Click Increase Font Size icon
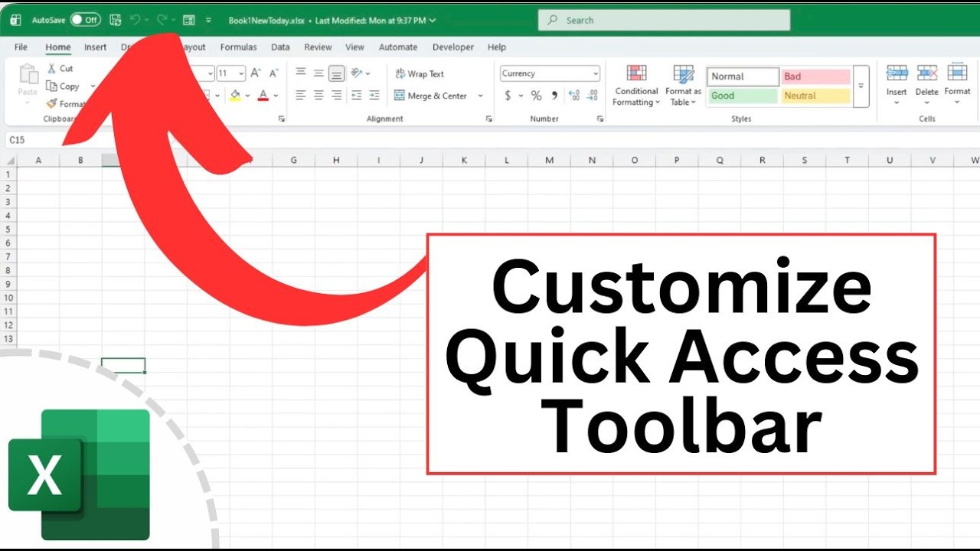980x551 pixels. pos(256,73)
